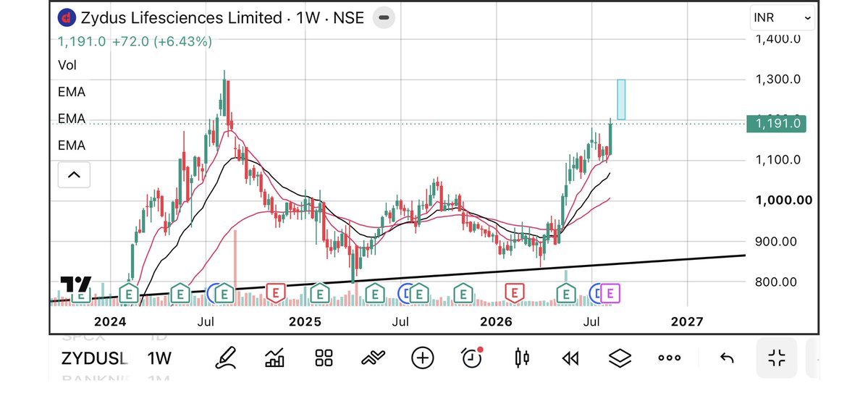Tap the 900.00 price axis label
Image resolution: width=868 pixels, height=401 pixels.
[778, 242]
